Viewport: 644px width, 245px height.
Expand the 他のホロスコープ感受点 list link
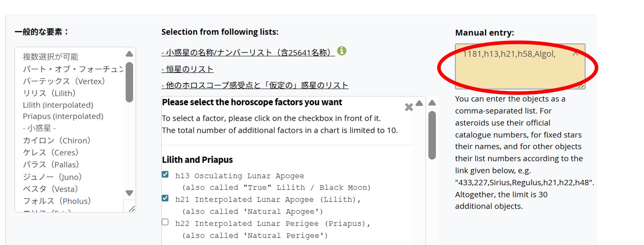pos(255,85)
